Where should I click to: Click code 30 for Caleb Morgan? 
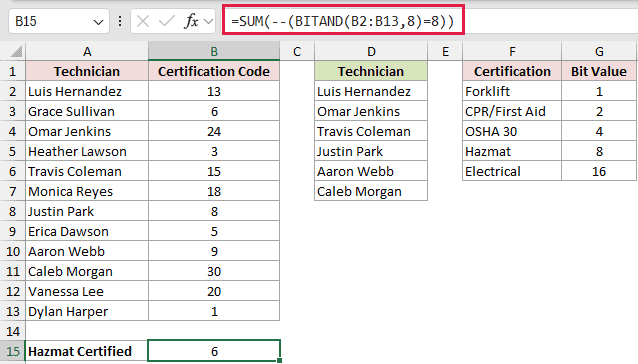[214, 271]
